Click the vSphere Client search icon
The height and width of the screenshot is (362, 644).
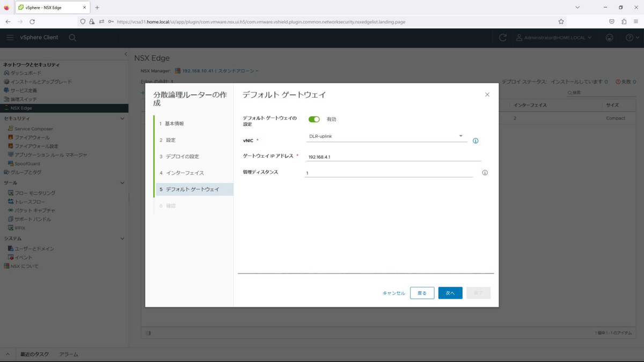click(72, 38)
